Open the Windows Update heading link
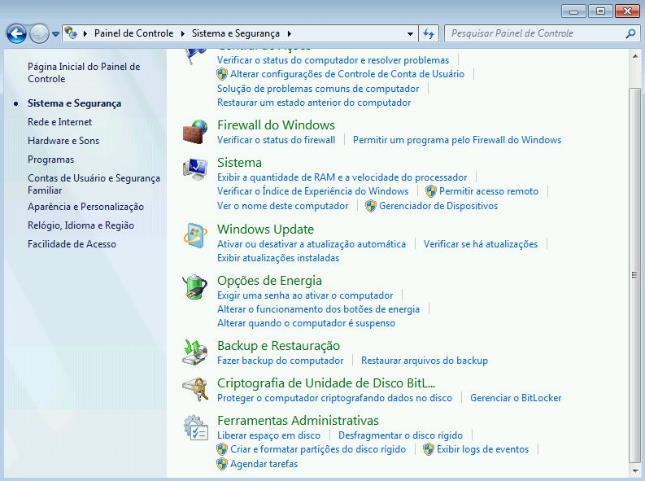This screenshot has height=481, width=645. coord(265,229)
